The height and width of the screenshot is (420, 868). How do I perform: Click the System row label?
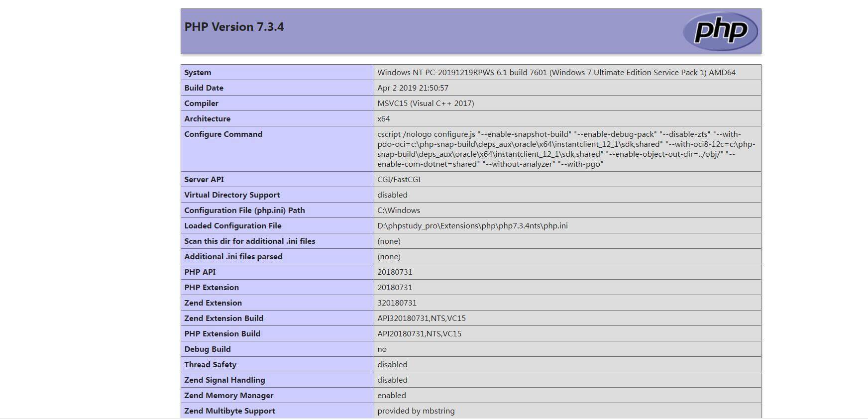[x=198, y=73]
